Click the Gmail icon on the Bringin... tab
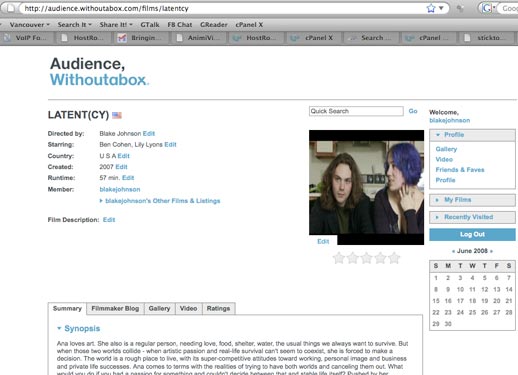Viewport: 518px width, 375px height. [122, 38]
